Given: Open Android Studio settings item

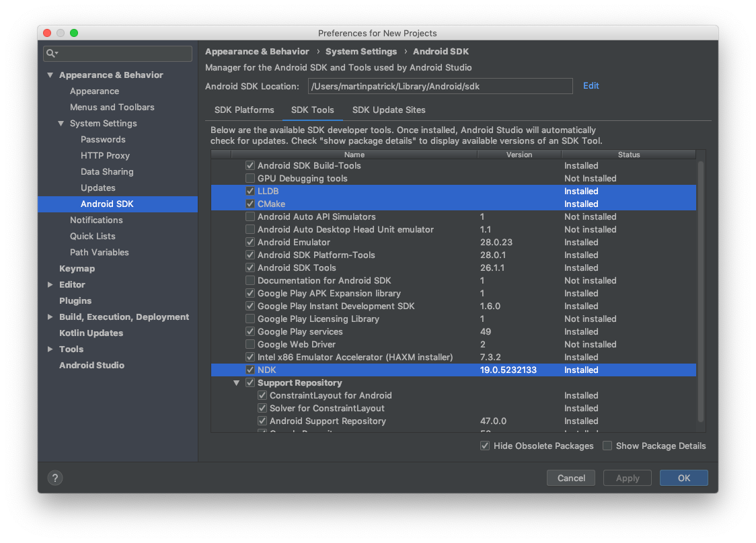Looking at the screenshot, I should [91, 365].
